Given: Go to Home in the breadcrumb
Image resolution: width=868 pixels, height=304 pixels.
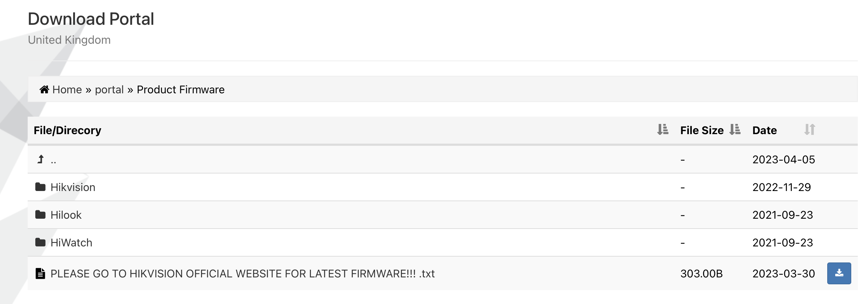Looking at the screenshot, I should (67, 90).
